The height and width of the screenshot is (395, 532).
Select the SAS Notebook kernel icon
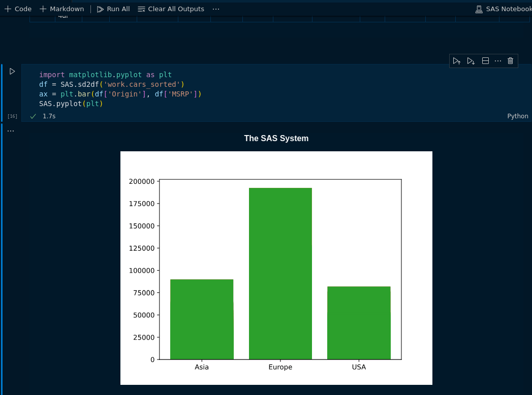pyautogui.click(x=478, y=9)
